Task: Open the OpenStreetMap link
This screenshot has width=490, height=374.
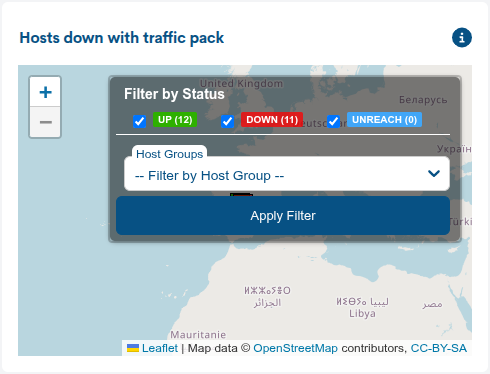Action: coord(295,348)
